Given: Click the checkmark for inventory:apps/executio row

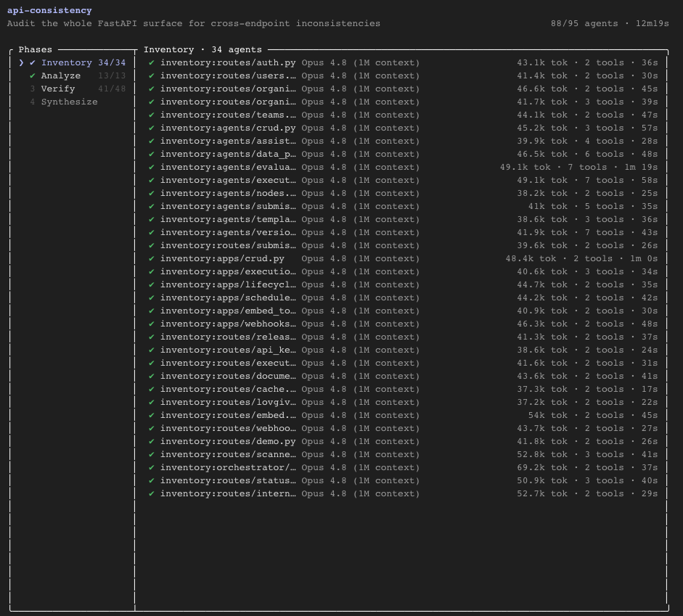Looking at the screenshot, I should tap(152, 271).
